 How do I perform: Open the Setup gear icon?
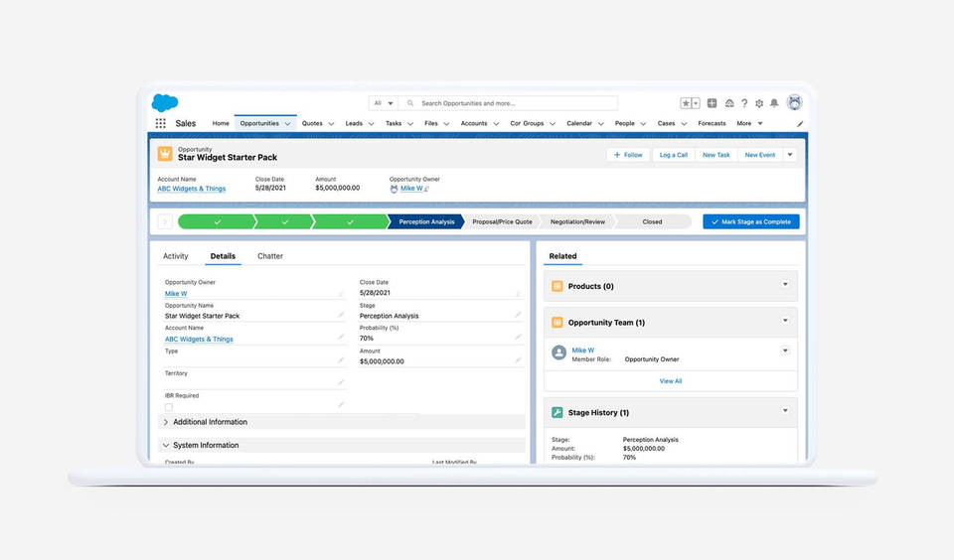coord(759,103)
